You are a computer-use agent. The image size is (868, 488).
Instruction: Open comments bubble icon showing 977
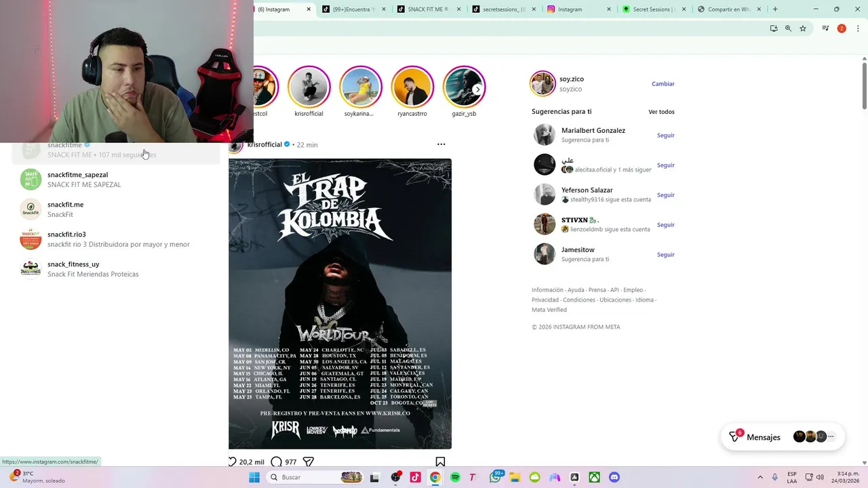click(276, 462)
